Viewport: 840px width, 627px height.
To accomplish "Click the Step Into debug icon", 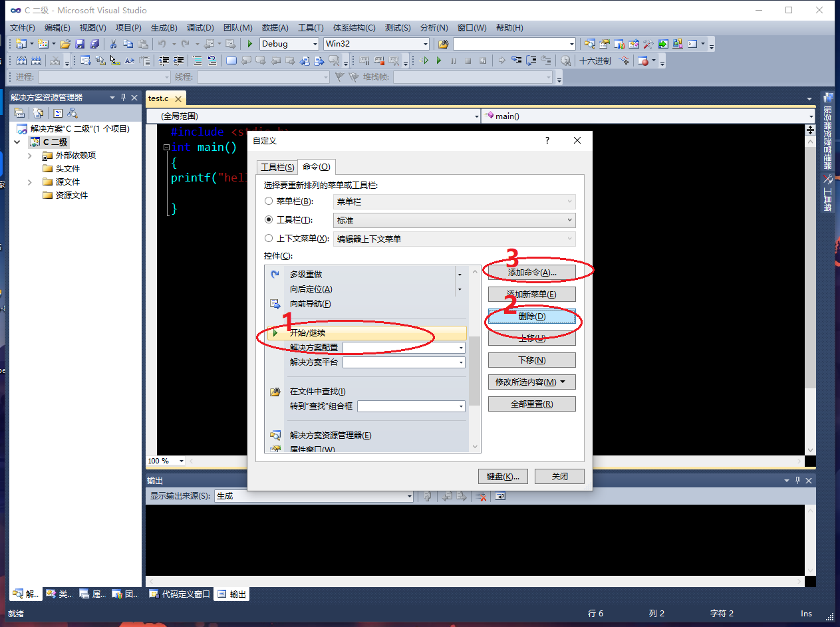I will pos(516,61).
